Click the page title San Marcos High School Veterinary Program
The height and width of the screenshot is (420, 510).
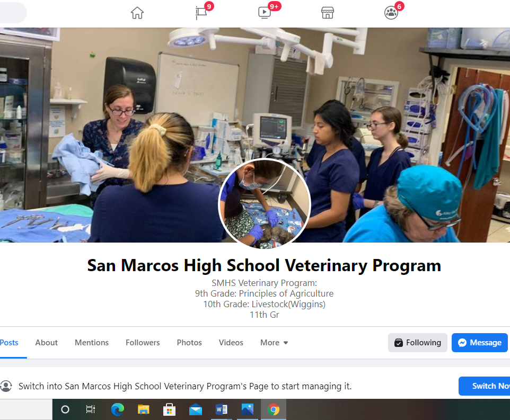[264, 265]
